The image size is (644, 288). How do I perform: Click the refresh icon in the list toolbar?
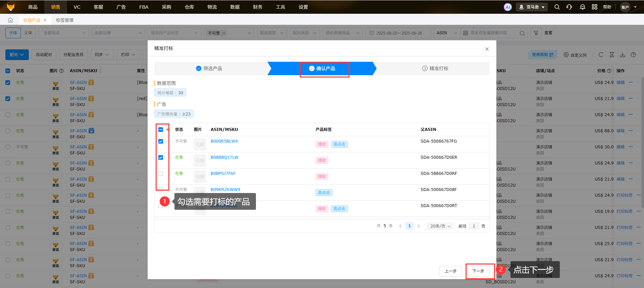point(601,55)
